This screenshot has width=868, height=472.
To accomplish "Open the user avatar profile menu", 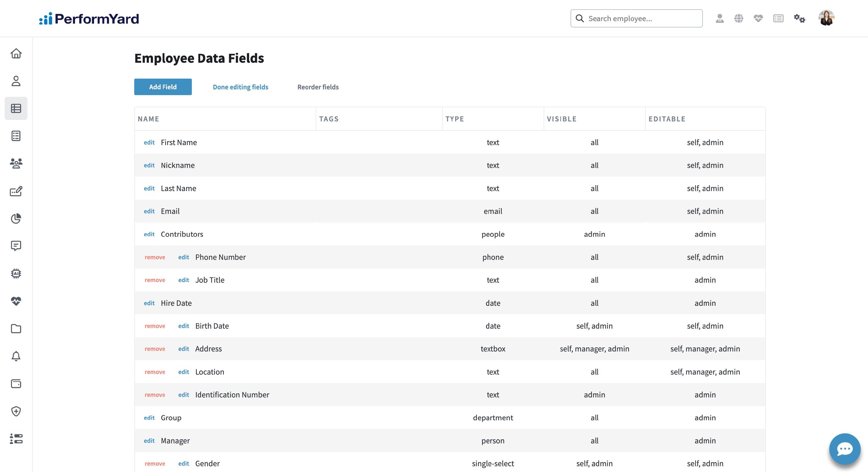I will 826,18.
